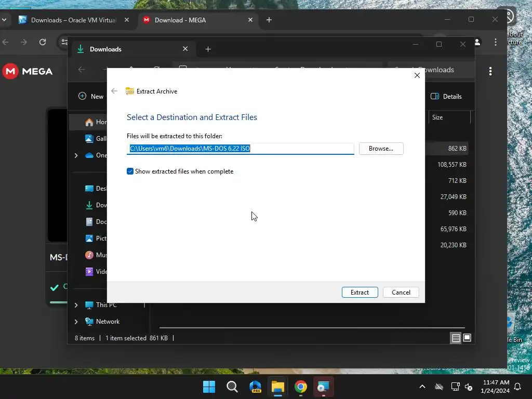532x399 pixels.
Task: Show hidden system tray icons
Action: click(x=422, y=387)
